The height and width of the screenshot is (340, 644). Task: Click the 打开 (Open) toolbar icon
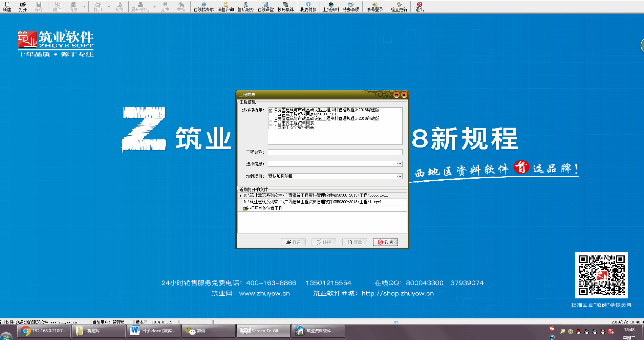(23, 6)
